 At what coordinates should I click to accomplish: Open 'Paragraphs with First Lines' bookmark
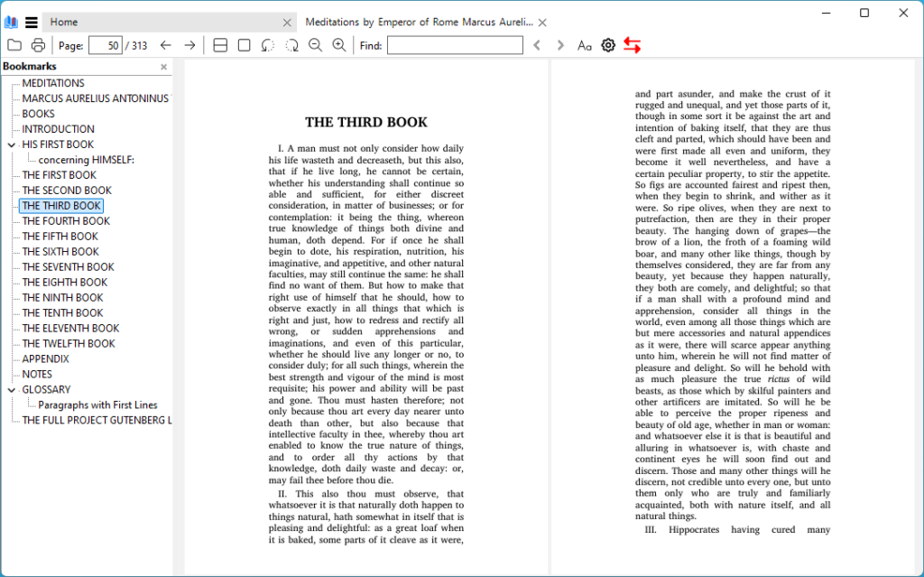(x=97, y=405)
